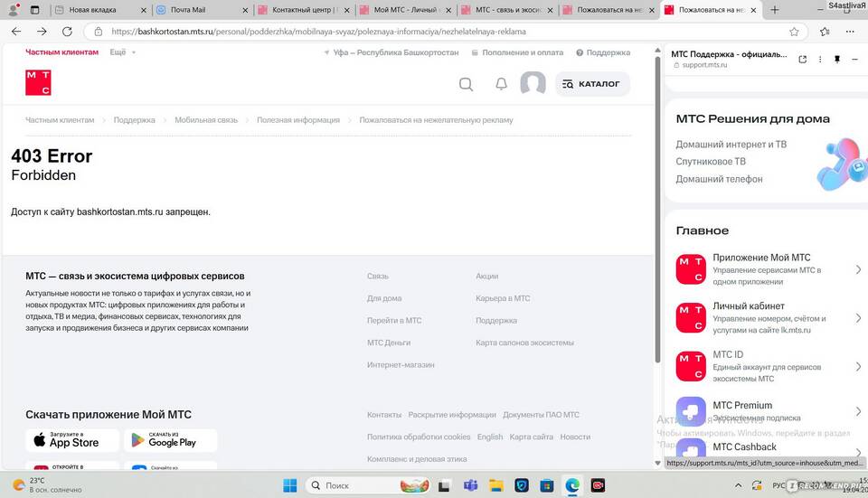Open the user account avatar
The image size is (868, 498).
533,83
